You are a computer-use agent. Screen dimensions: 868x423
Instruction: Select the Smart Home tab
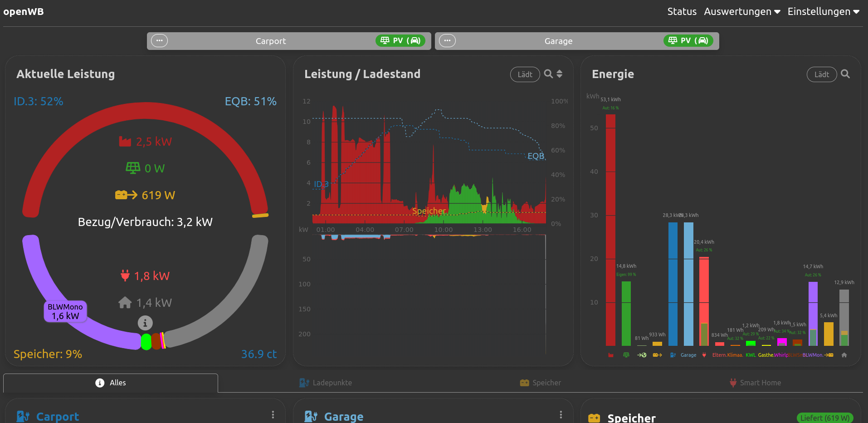[x=755, y=383]
